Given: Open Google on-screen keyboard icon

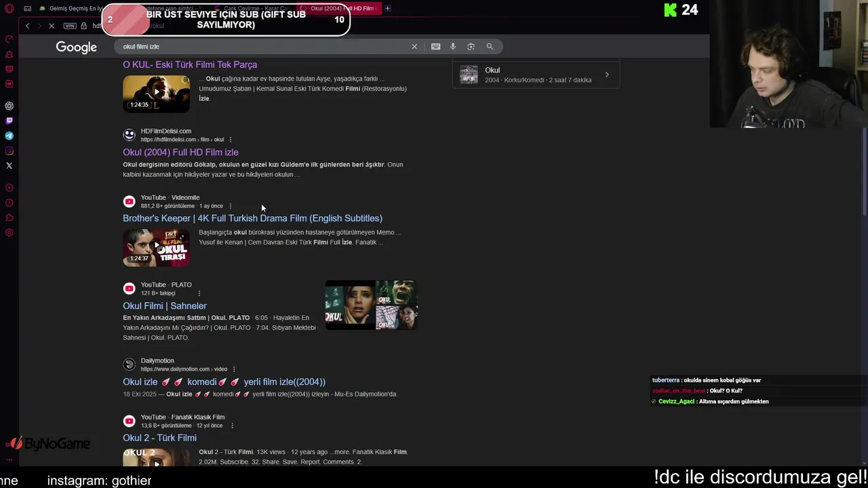Looking at the screenshot, I should (435, 47).
